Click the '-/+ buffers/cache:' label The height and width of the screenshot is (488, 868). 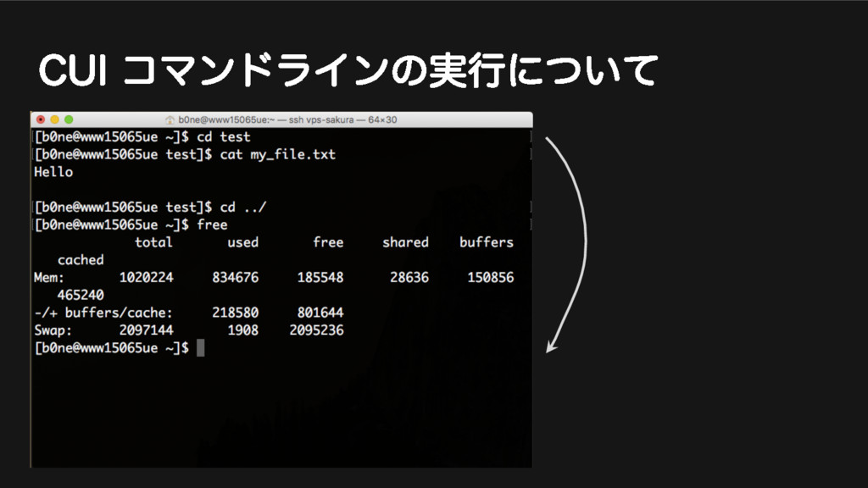click(x=103, y=313)
